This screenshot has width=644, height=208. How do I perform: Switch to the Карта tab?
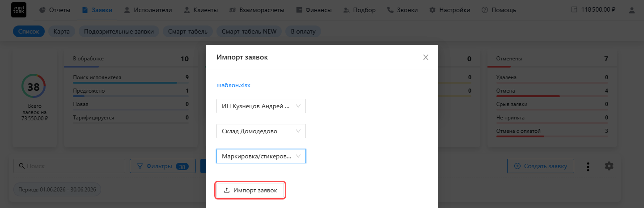pos(61,31)
